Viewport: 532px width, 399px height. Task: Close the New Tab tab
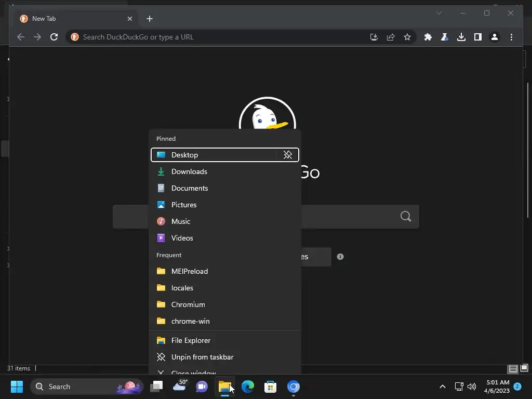tap(129, 19)
